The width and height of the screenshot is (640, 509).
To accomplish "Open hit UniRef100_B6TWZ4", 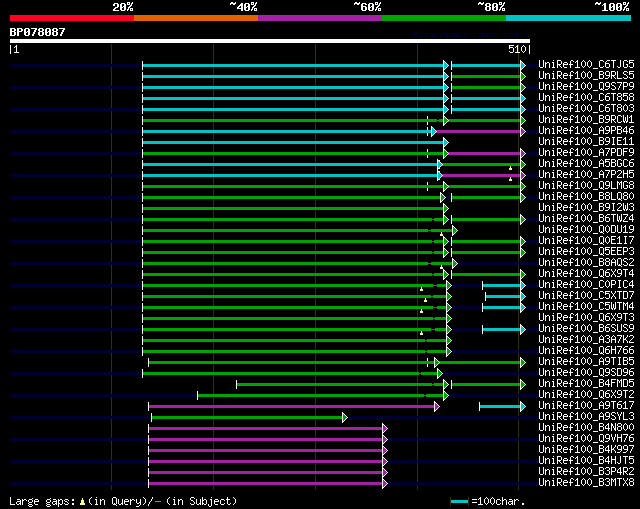I will tap(586, 219).
